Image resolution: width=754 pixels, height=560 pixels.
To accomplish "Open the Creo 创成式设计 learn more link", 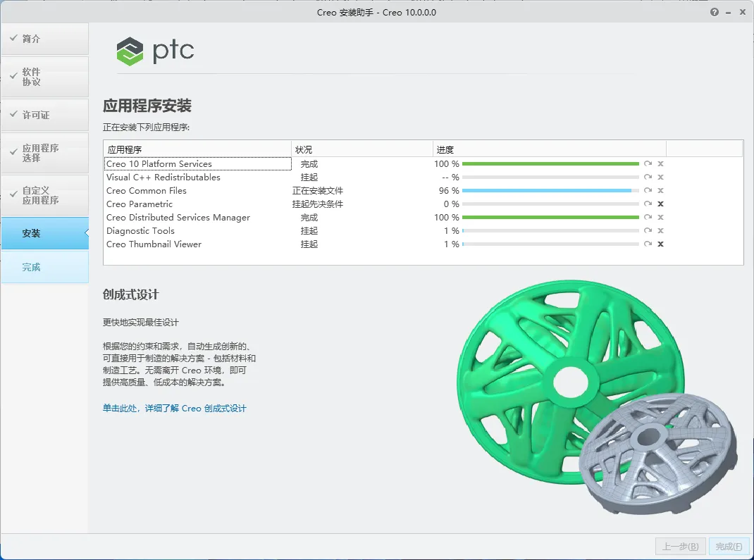I will 174,409.
